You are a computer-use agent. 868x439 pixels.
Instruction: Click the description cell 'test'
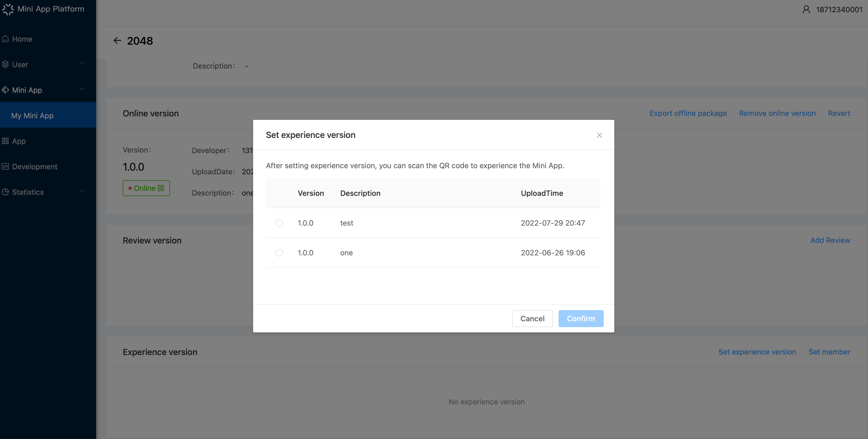347,223
